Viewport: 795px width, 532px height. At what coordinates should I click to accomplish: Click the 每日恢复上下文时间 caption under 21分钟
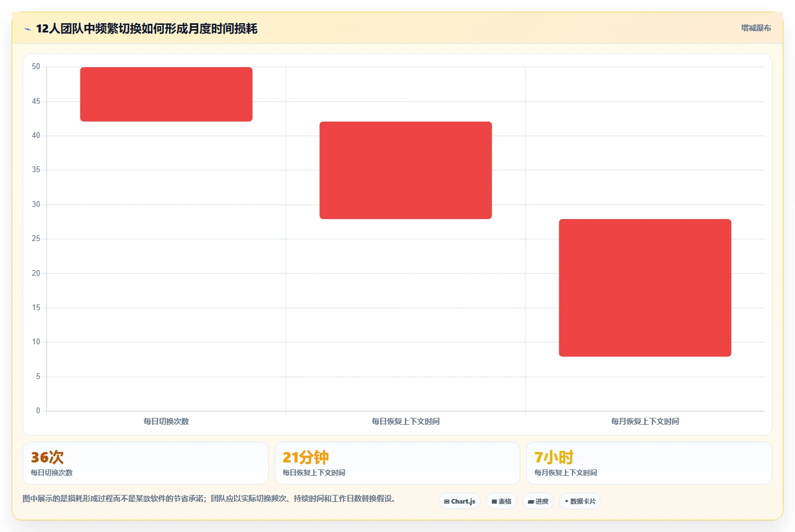pos(314,473)
